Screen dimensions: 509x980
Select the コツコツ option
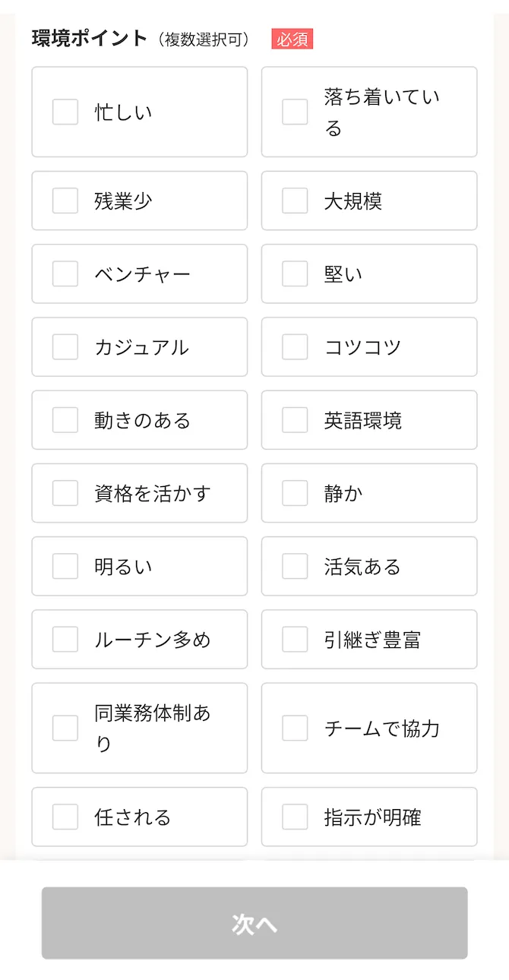click(294, 347)
